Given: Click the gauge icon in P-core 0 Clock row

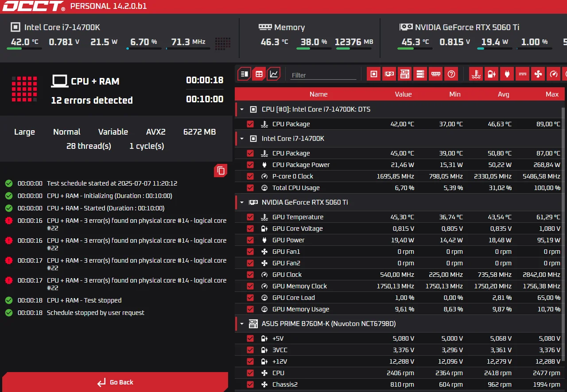Looking at the screenshot, I should pos(264,176).
